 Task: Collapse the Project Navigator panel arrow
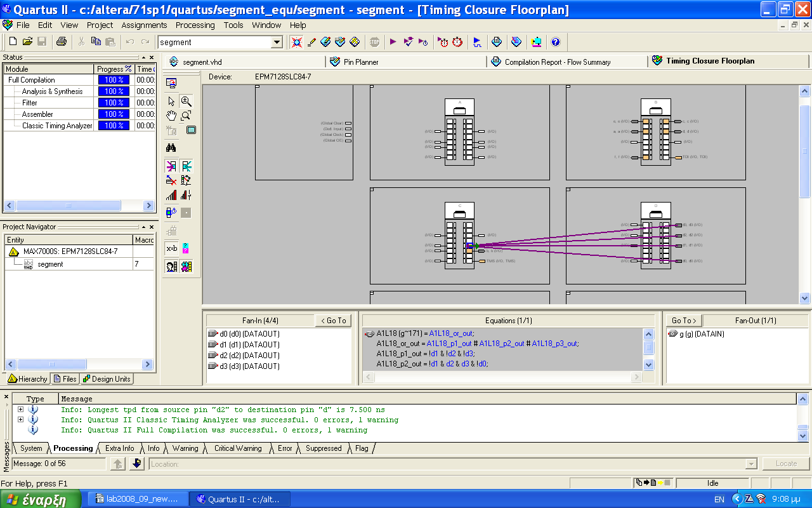click(144, 227)
